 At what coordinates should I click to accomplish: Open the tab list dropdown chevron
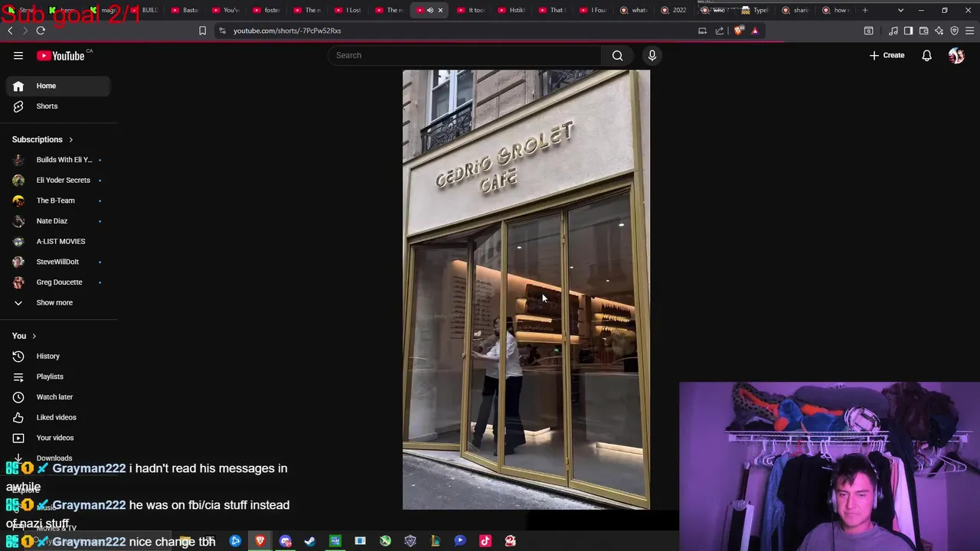(x=900, y=10)
